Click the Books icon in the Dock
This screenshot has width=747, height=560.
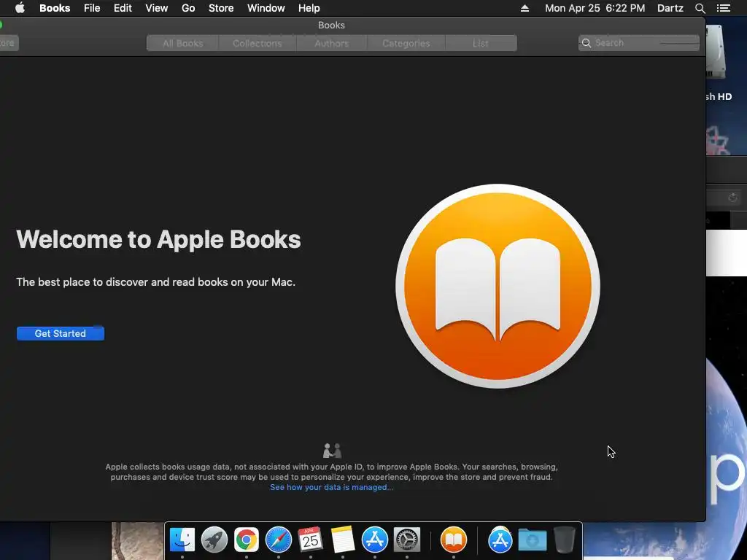tap(454, 540)
